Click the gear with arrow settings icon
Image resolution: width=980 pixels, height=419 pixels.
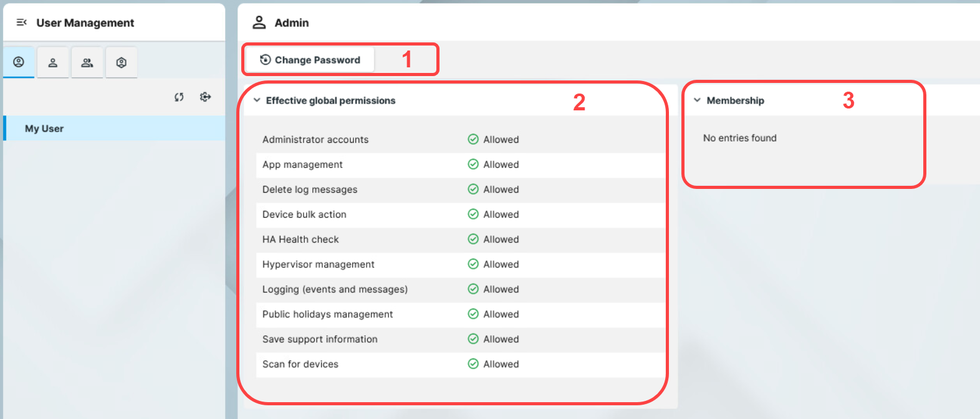tap(205, 97)
